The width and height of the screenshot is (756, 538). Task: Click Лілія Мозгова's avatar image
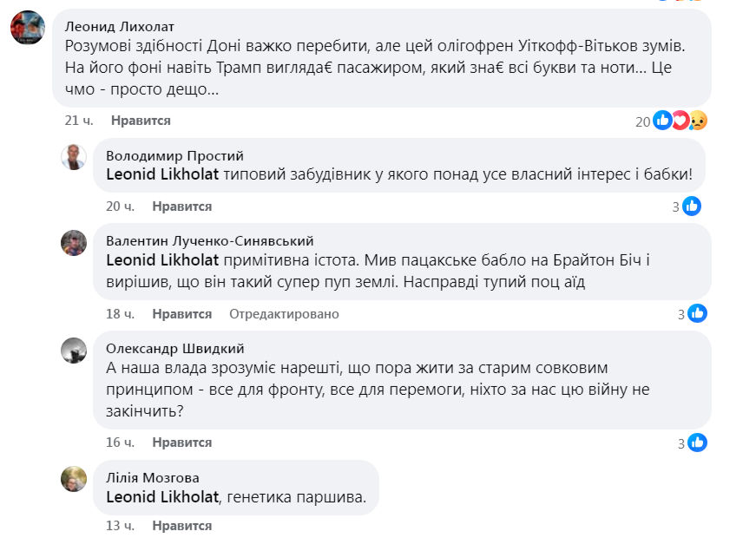74,478
